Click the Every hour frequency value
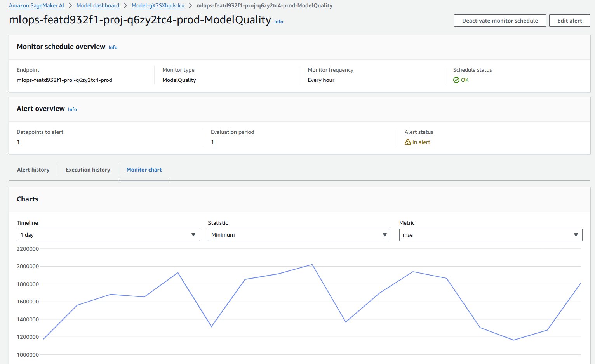The image size is (595, 364). click(321, 80)
